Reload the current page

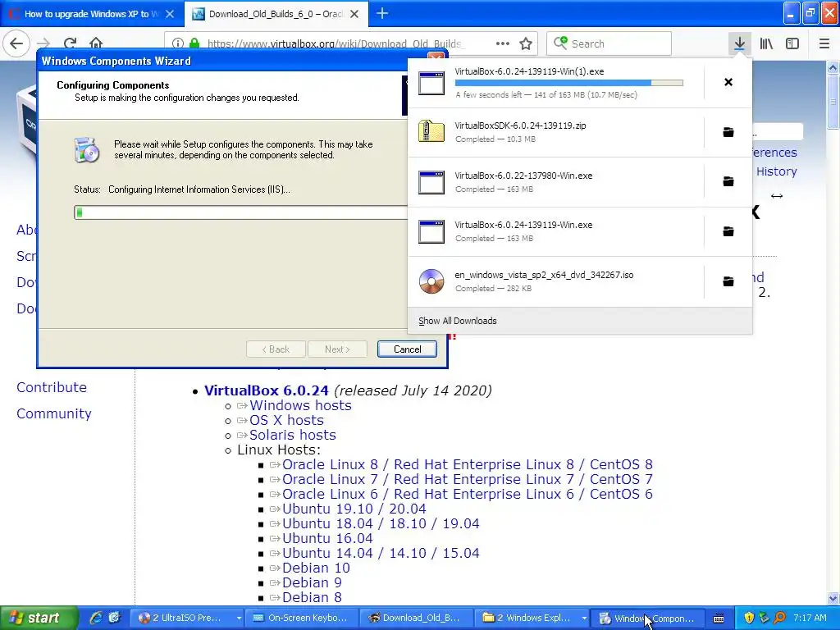tap(70, 43)
